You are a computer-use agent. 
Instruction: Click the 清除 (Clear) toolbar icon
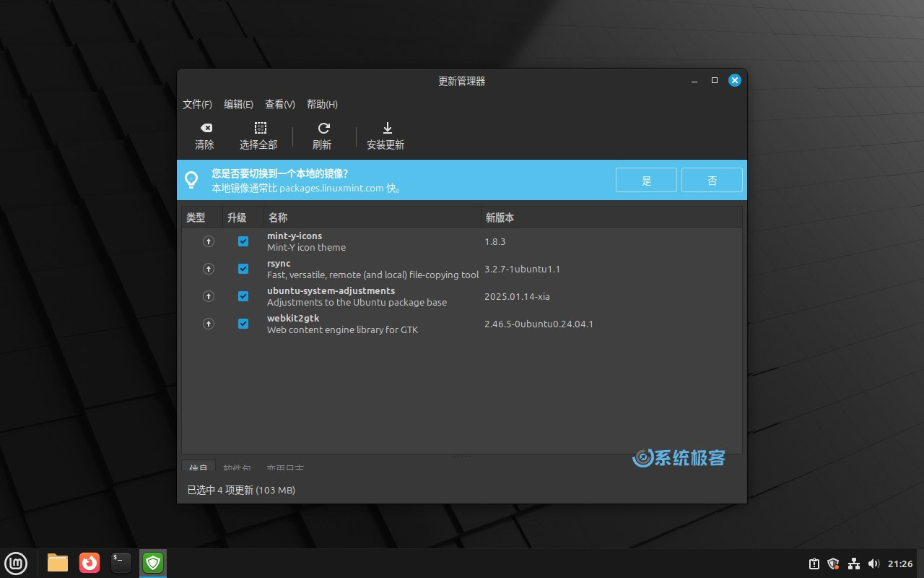[206, 128]
